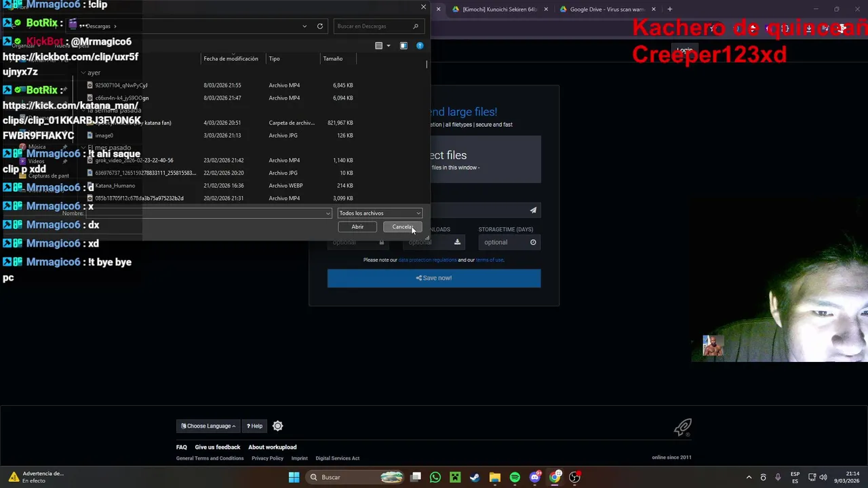Click the Help button in footer
868x488 pixels.
tap(254, 426)
